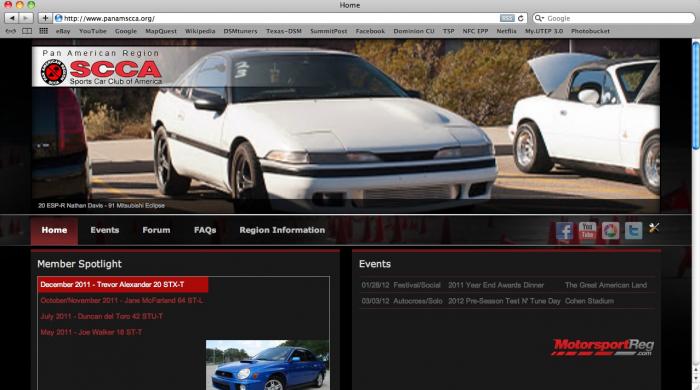Click the Home navigation tab
This screenshot has width=700, height=390.
(54, 230)
